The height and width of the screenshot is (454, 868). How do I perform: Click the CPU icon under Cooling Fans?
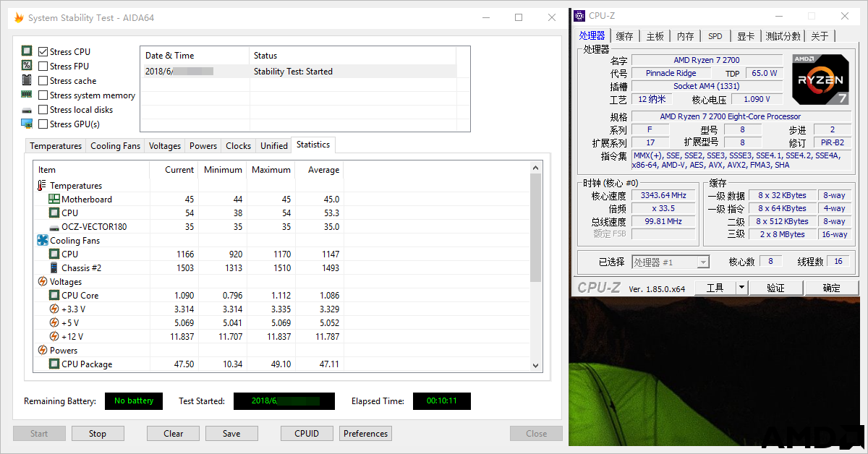[x=54, y=254]
